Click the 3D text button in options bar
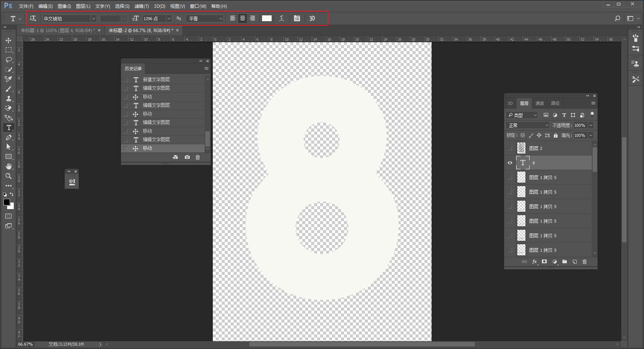The height and width of the screenshot is (349, 644). tap(312, 18)
